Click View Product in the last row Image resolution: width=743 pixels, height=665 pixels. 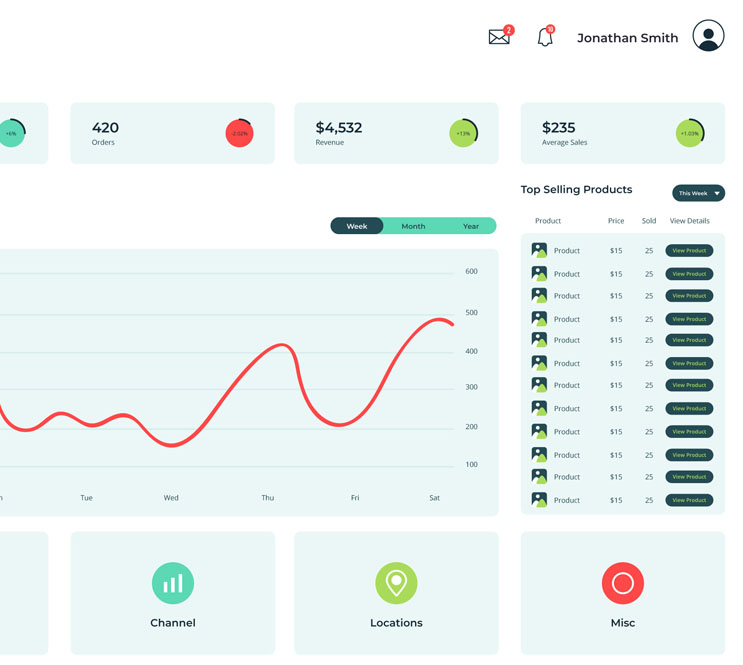(x=689, y=500)
